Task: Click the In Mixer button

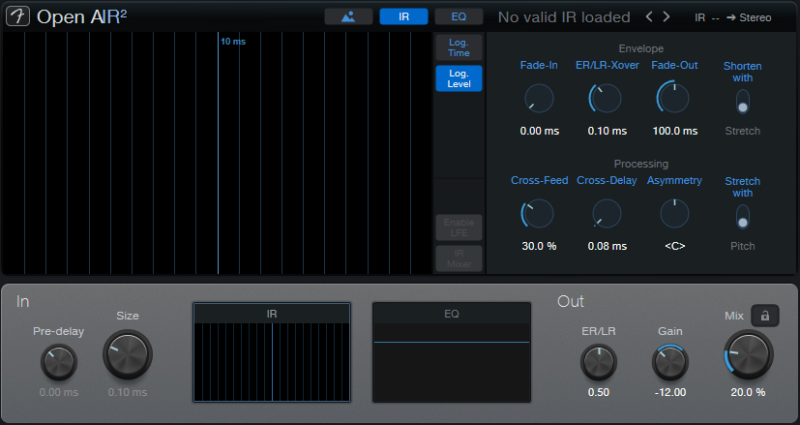Action: 459,258
